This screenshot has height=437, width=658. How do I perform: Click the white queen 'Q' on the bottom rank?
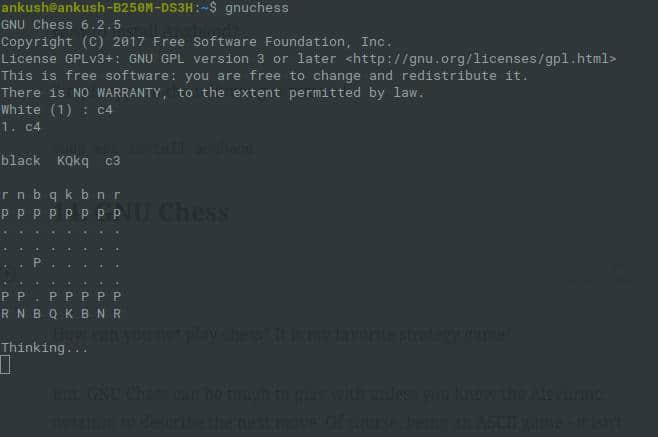point(53,314)
